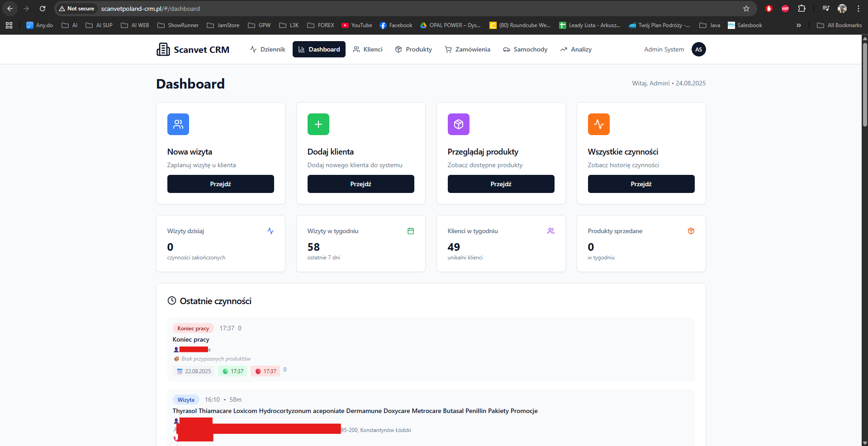This screenshot has width=868, height=446.
Task: Click calendar icon in Wizyty w tygodniu card
Action: pyautogui.click(x=411, y=231)
